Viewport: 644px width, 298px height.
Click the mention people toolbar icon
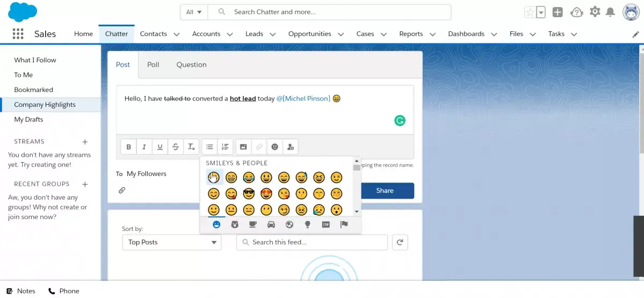[x=291, y=147]
